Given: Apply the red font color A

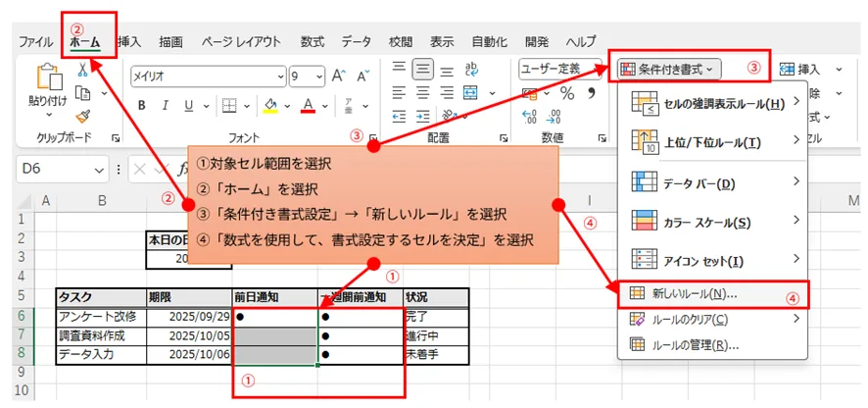Looking at the screenshot, I should click(309, 106).
